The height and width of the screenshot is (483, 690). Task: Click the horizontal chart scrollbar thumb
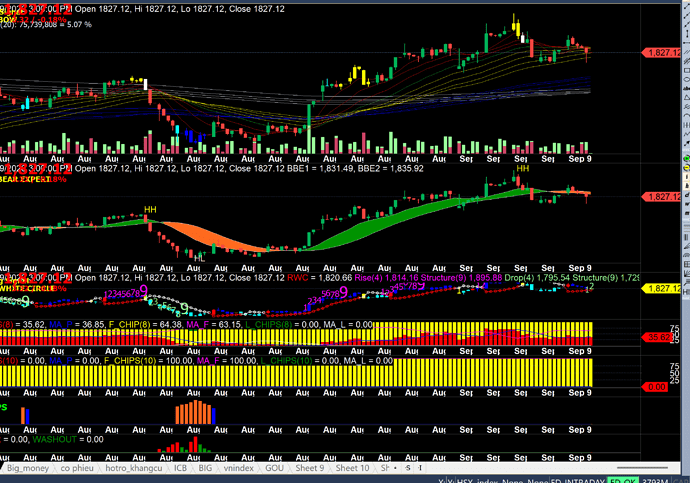(x=642, y=468)
